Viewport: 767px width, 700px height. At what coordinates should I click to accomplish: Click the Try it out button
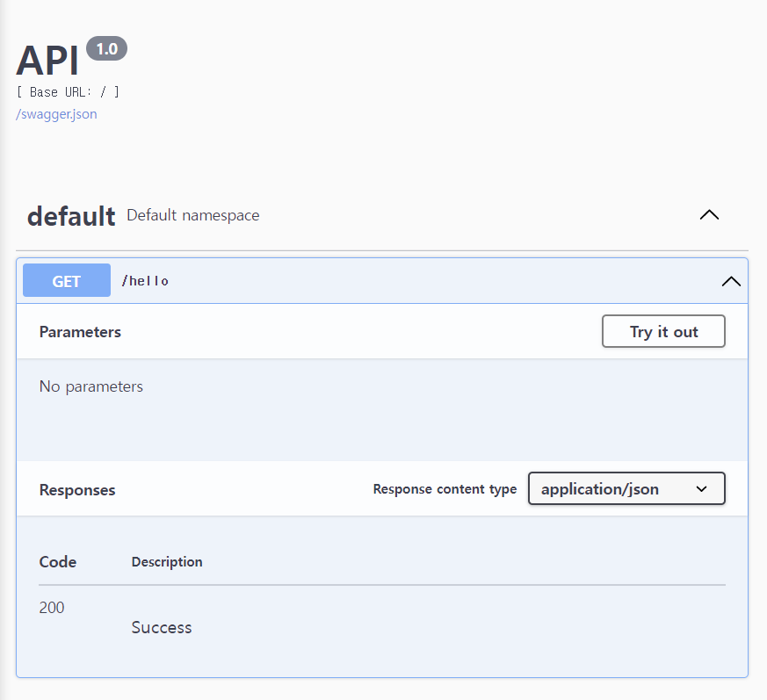tap(663, 331)
